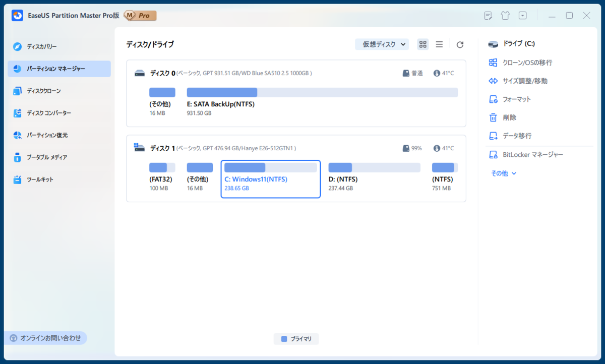
Task: Click フォーマット action
Action: (510, 99)
